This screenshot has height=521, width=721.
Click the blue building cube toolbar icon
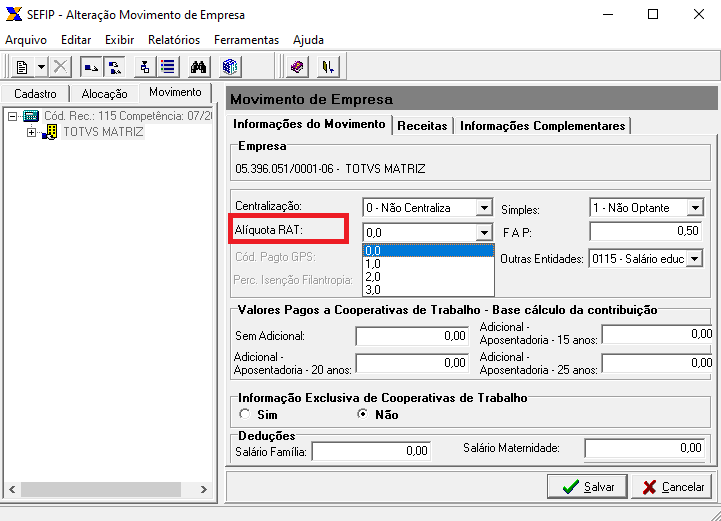click(x=229, y=67)
